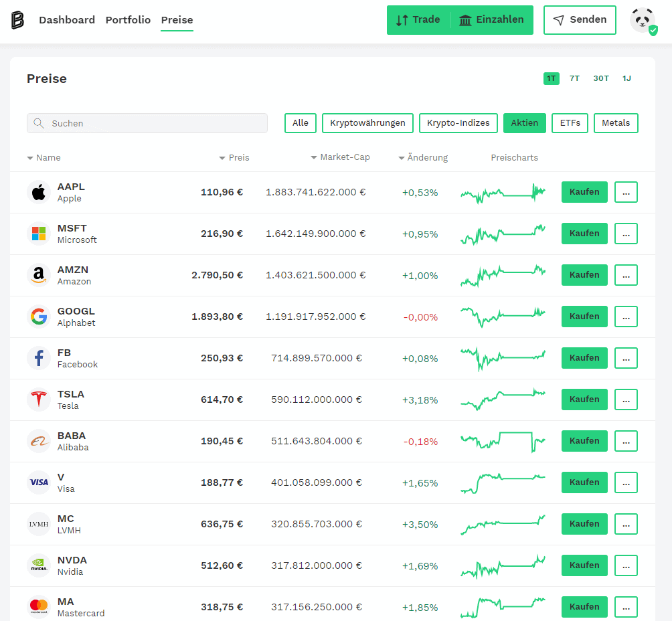The image size is (672, 621).
Task: Select the 7T time range
Action: point(574,78)
